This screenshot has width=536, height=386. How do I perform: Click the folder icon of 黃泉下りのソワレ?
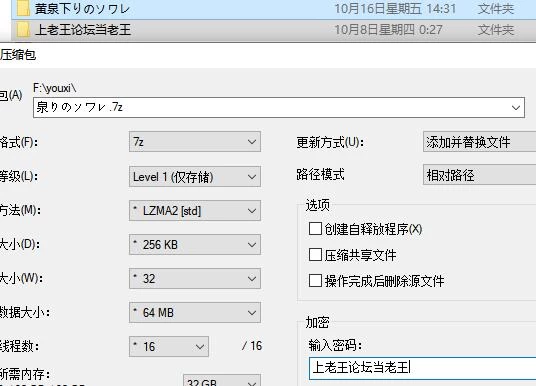23,8
